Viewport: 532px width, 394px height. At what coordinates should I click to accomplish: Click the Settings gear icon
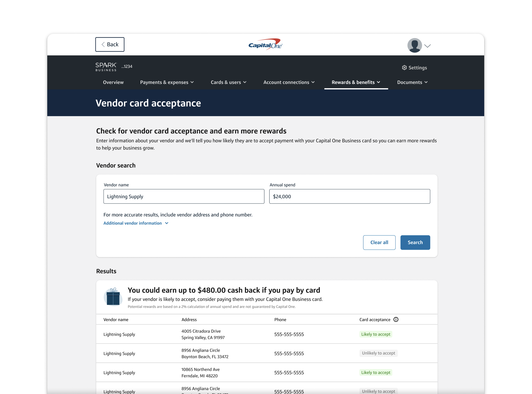(x=404, y=68)
